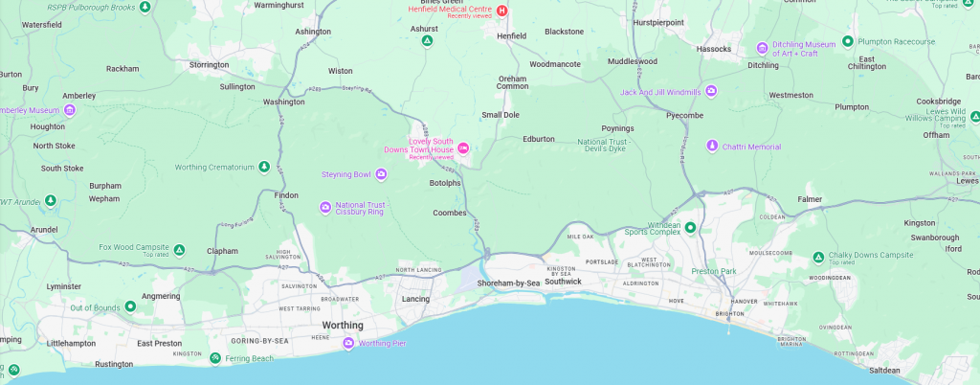
Task: Open the Cissbury Ring National Trust pin
Action: (x=325, y=208)
